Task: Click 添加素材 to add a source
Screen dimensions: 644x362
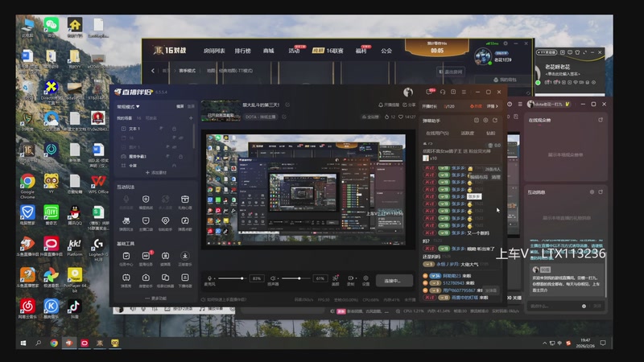Action: (x=156, y=173)
